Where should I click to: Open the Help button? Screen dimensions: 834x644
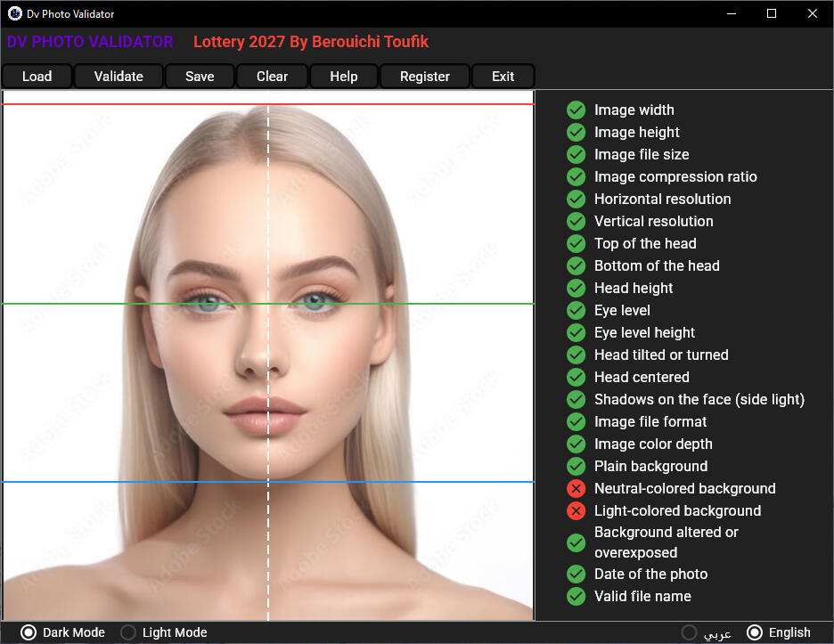[x=343, y=77]
